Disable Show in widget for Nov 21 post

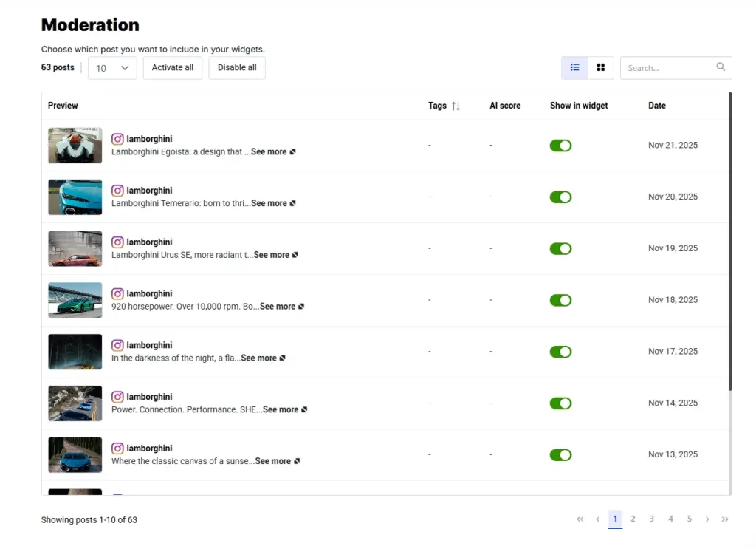point(560,145)
